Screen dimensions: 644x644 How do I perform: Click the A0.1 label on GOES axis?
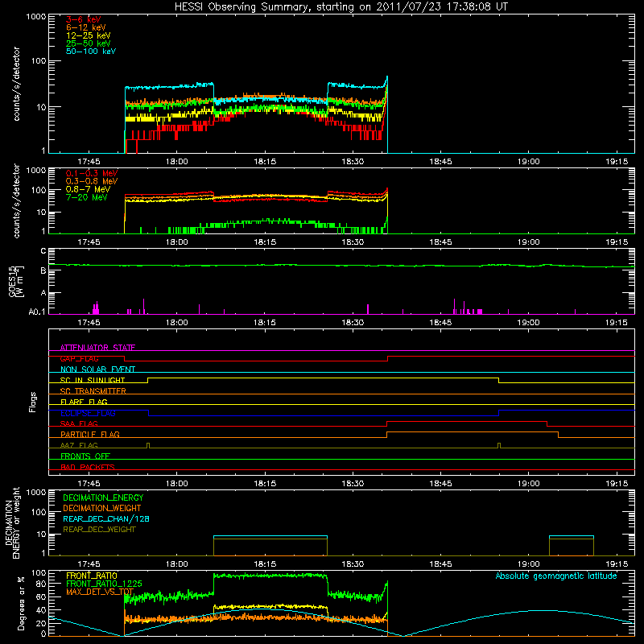click(37, 312)
